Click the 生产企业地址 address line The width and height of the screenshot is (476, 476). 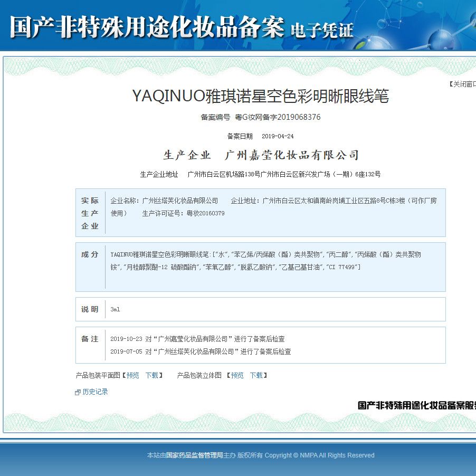pyautogui.click(x=260, y=174)
